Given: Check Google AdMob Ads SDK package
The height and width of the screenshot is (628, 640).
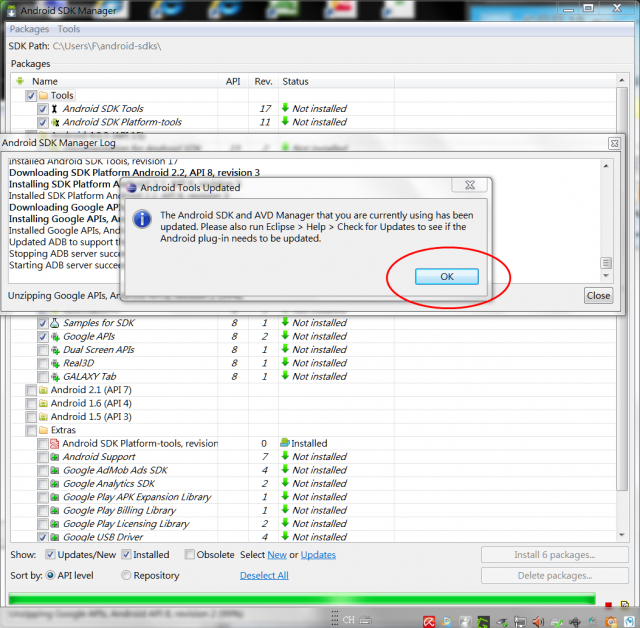Looking at the screenshot, I should tap(42, 470).
